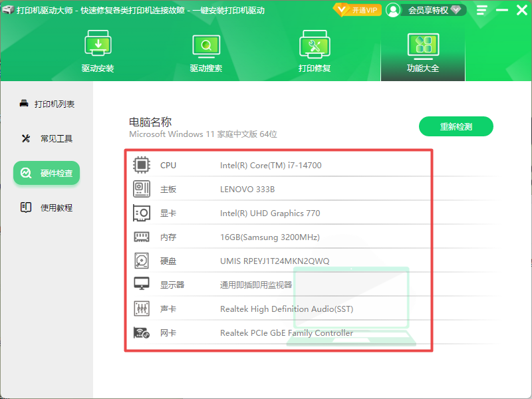This screenshot has width=532, height=399.
Task: Select the 硬件检查 sidebar item
Action: [x=46, y=172]
